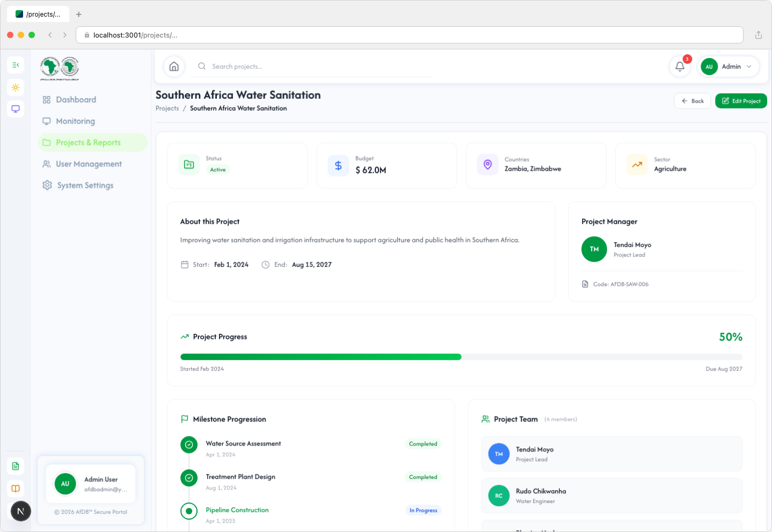Select Projects & Reports in the sidebar

93,143
